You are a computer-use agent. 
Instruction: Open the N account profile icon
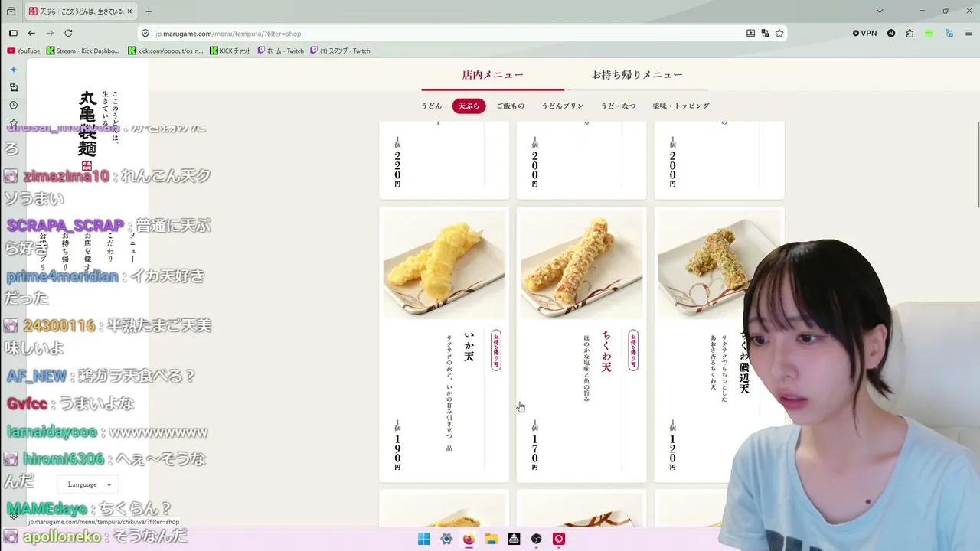click(891, 34)
